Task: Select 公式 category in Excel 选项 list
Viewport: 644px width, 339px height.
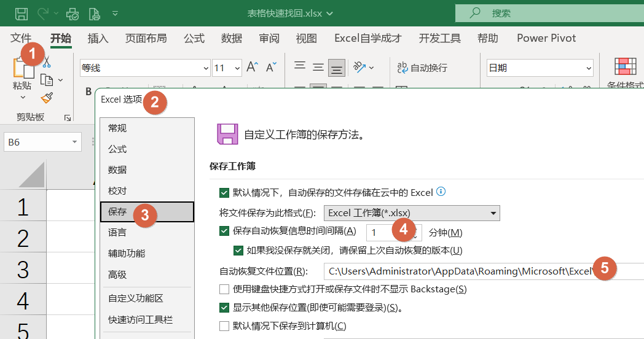Action: coord(147,149)
